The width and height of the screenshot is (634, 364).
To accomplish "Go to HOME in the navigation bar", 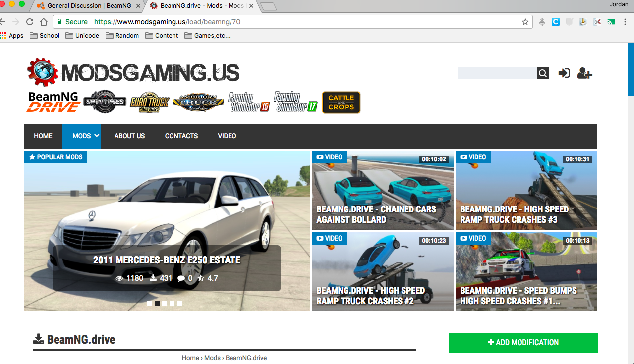I will tap(43, 136).
